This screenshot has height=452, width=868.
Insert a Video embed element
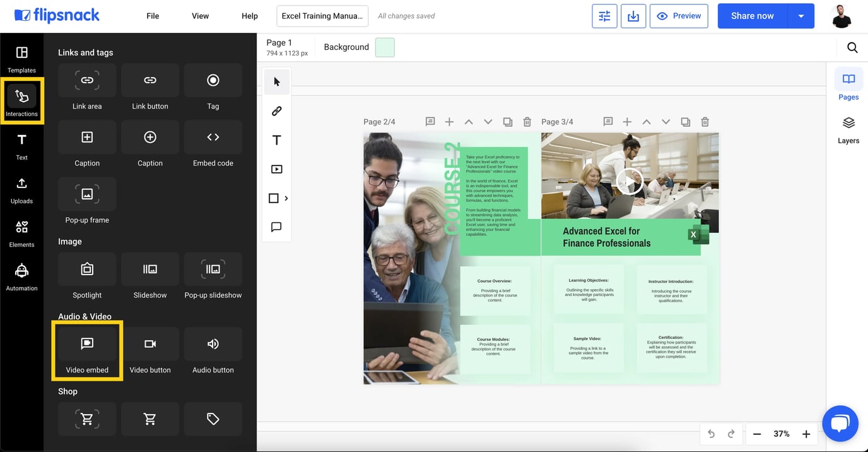(86, 350)
